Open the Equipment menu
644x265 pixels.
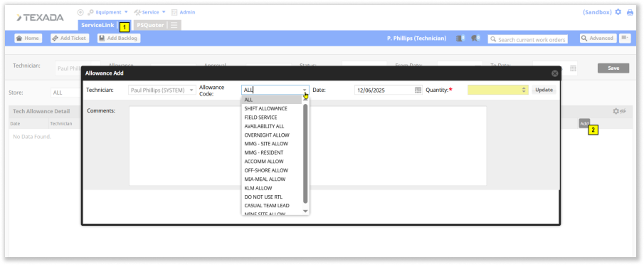108,12
